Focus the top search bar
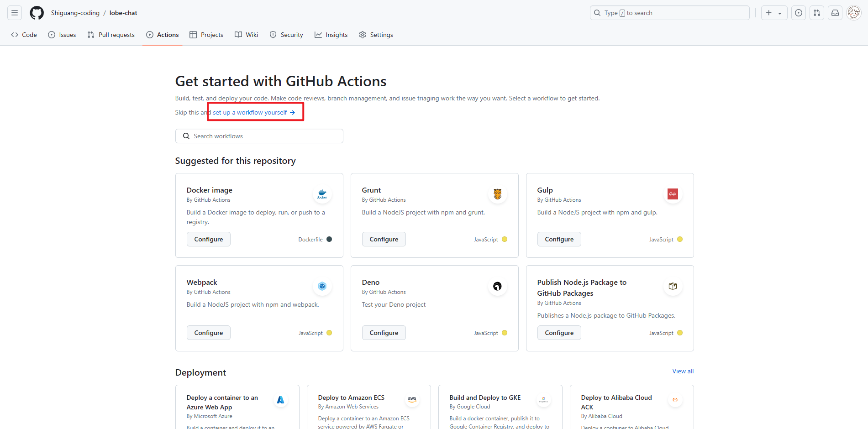868x429 pixels. (669, 13)
